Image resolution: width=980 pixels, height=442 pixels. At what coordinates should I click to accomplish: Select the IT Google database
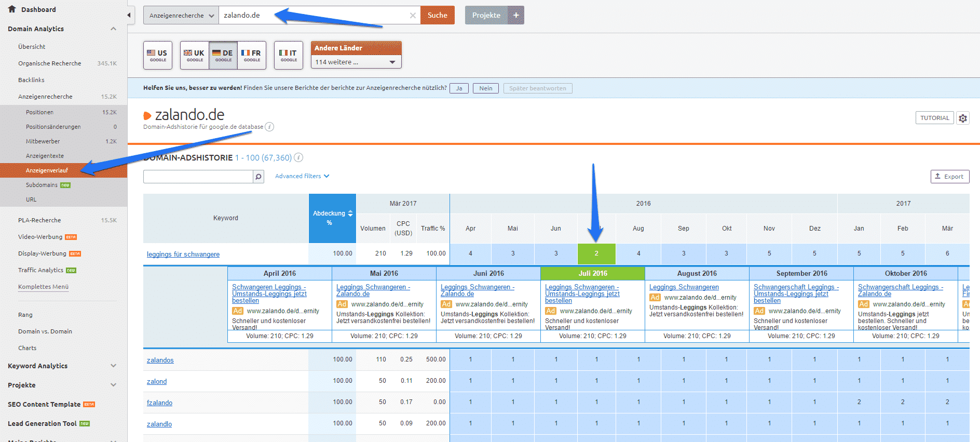click(x=289, y=55)
